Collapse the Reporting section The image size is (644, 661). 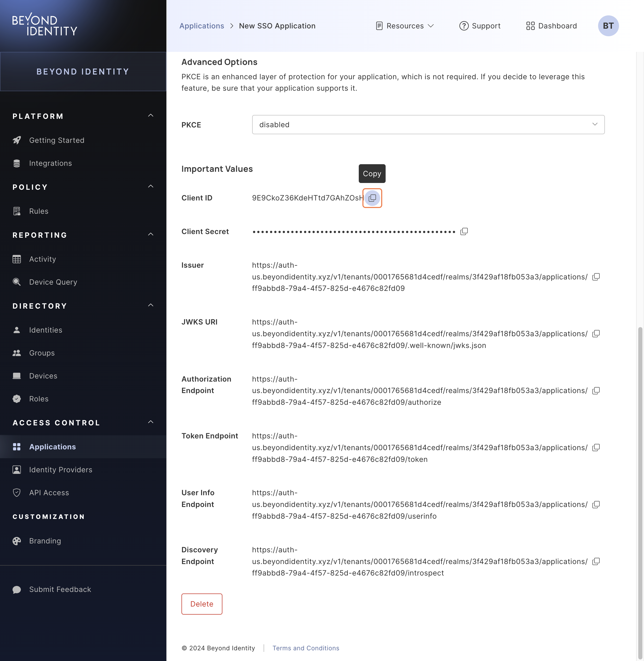(151, 234)
